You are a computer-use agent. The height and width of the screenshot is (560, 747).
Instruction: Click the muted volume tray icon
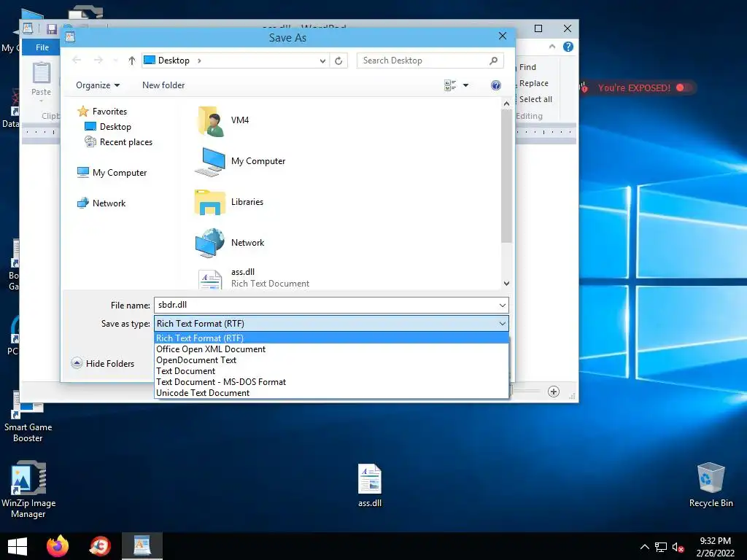click(x=678, y=547)
